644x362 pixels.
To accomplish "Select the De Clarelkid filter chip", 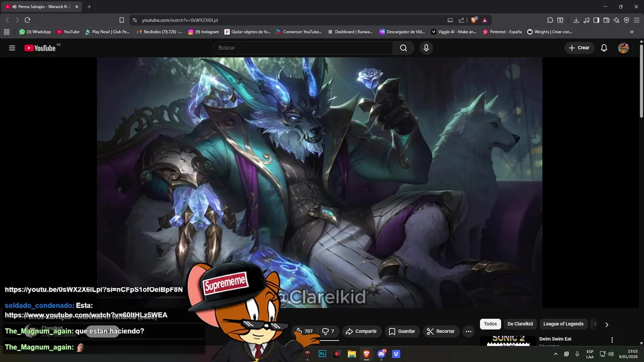I will [x=520, y=324].
